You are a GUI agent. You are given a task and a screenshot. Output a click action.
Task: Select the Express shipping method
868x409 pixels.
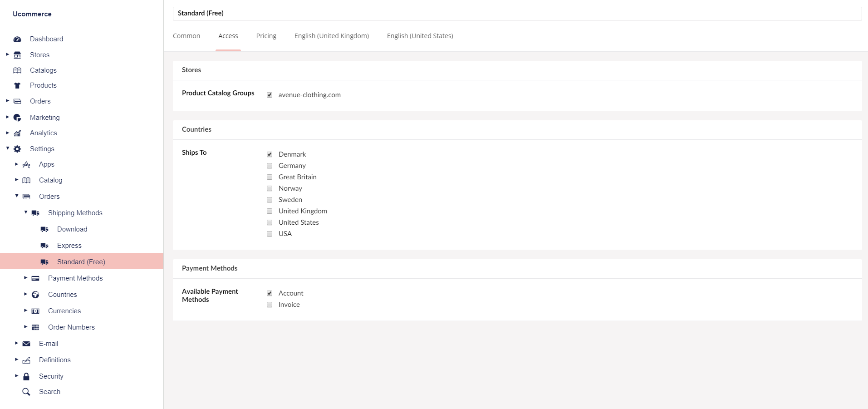tap(69, 246)
